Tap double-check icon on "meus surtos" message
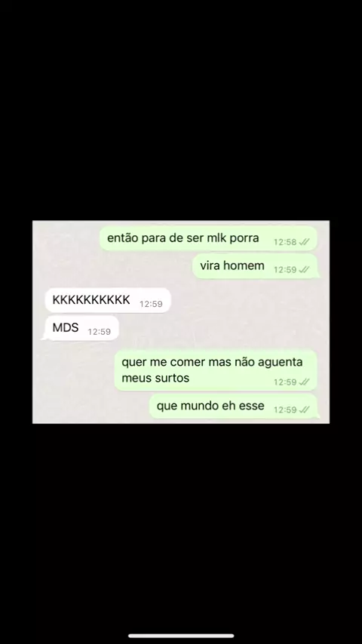 (x=304, y=382)
